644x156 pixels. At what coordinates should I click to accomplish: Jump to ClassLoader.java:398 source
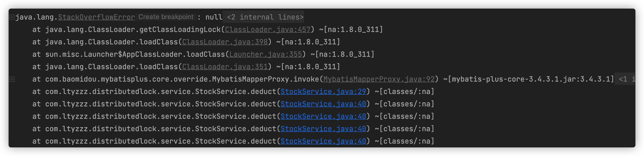pos(224,42)
